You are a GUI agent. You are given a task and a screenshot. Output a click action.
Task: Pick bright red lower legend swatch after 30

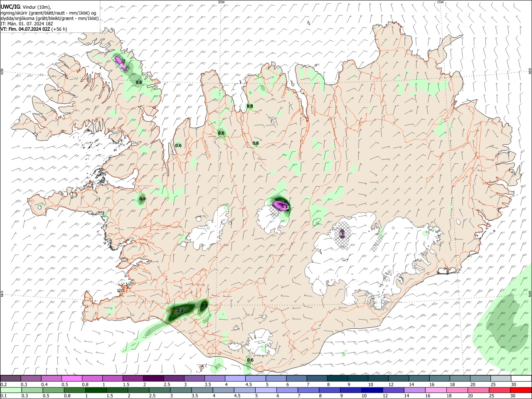pos(521,390)
